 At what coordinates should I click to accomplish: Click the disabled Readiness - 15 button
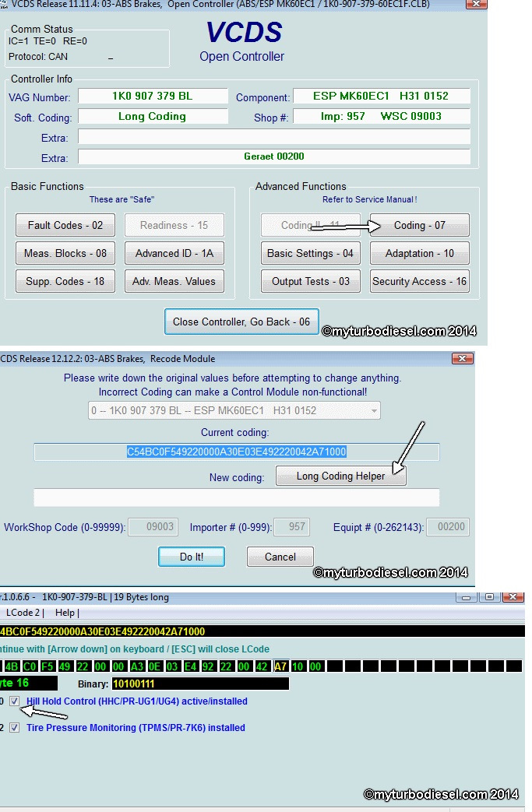tap(174, 225)
